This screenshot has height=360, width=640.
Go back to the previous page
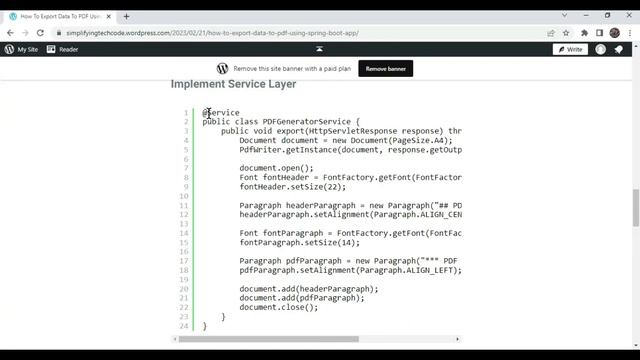(x=10, y=33)
